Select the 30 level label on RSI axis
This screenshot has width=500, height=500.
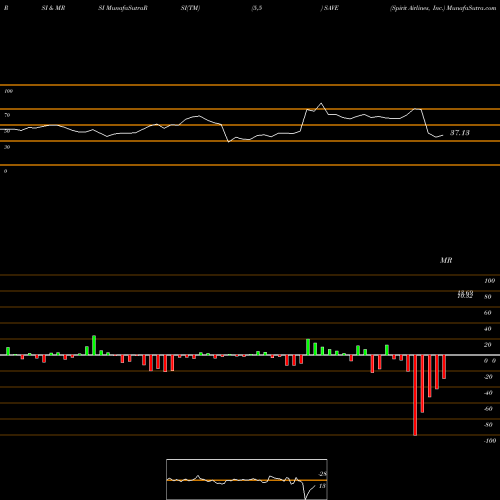point(7,147)
